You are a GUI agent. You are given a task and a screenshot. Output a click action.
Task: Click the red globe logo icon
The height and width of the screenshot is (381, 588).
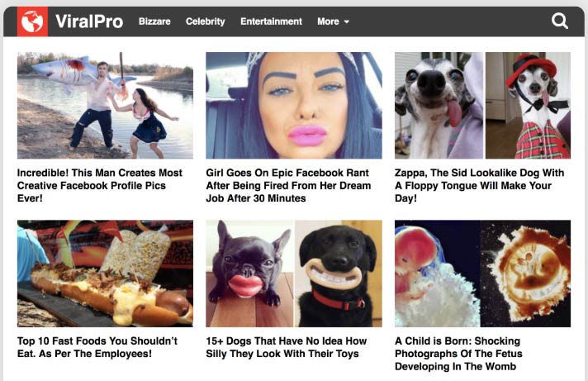tap(32, 21)
